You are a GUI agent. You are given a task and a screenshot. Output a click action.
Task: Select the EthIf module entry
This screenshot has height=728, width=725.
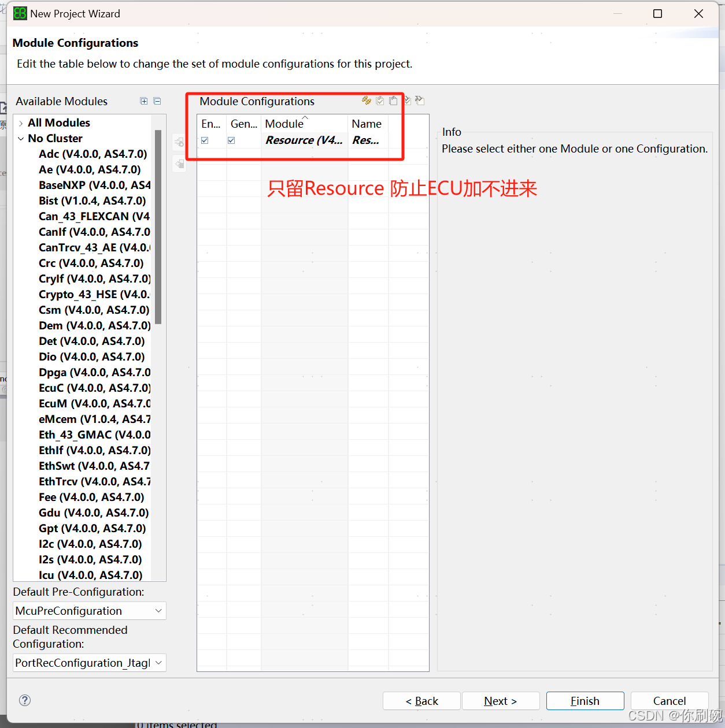pyautogui.click(x=94, y=451)
